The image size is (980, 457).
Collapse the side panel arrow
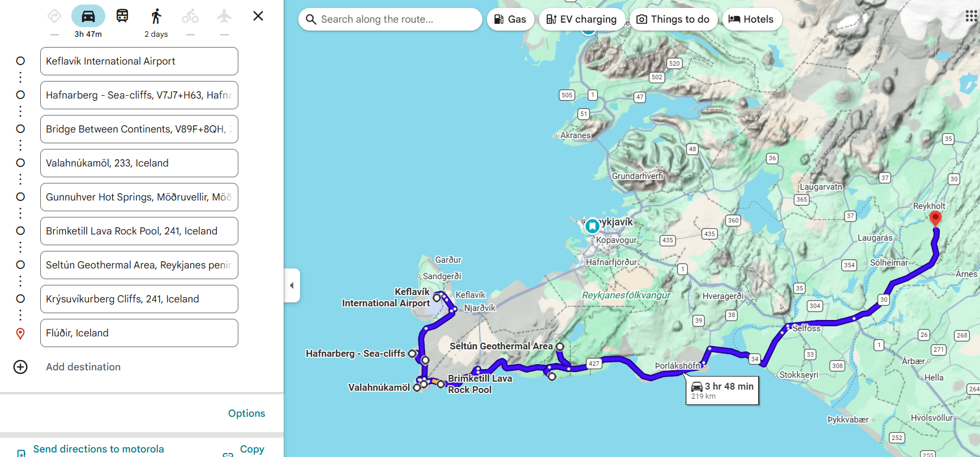(x=292, y=285)
